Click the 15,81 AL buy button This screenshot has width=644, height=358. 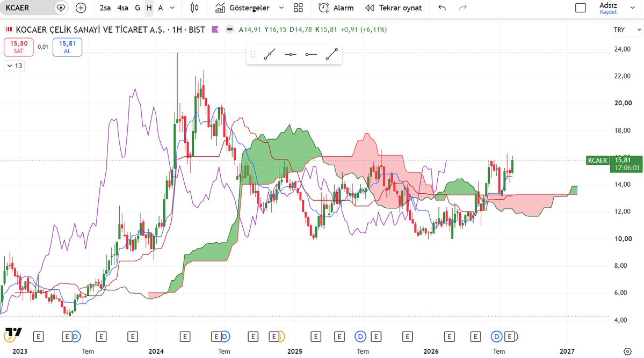click(67, 47)
